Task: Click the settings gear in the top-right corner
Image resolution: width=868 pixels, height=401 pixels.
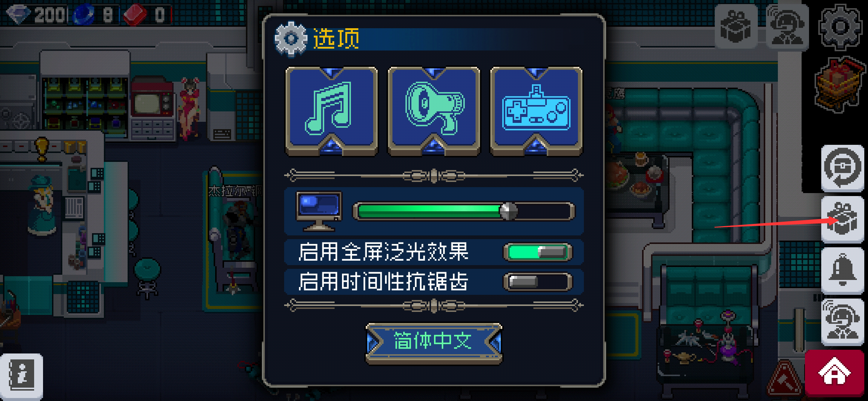Action: [x=840, y=27]
